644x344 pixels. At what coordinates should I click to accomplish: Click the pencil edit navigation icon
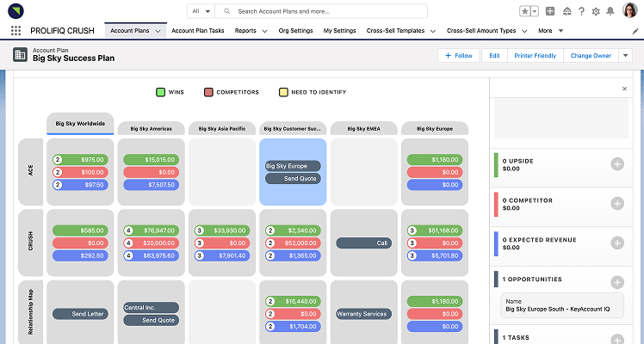point(635,31)
